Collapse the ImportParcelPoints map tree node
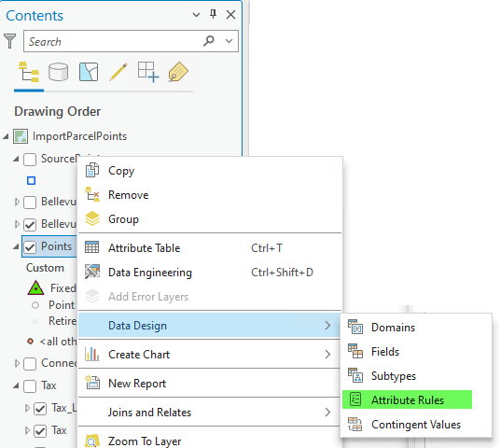The width and height of the screenshot is (500, 448). click(x=6, y=136)
